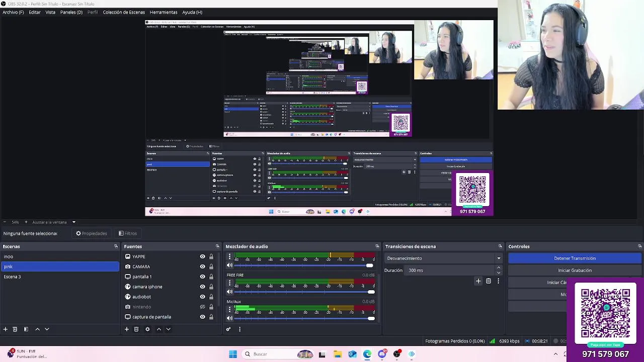Unlock the CAMARA source lock
Image resolution: width=644 pixels, height=362 pixels.
click(x=211, y=266)
